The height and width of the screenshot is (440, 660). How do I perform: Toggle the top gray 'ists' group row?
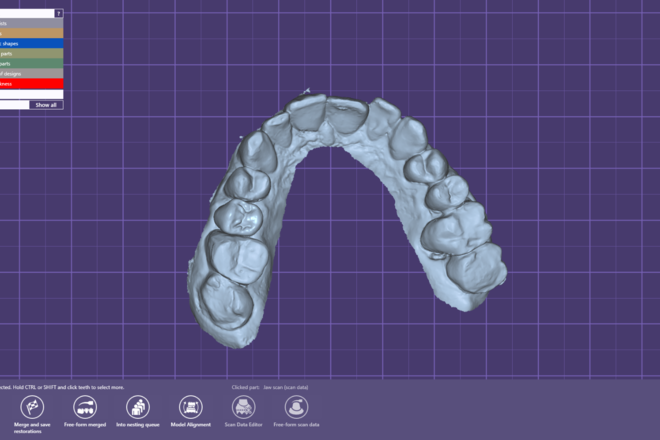[32, 23]
